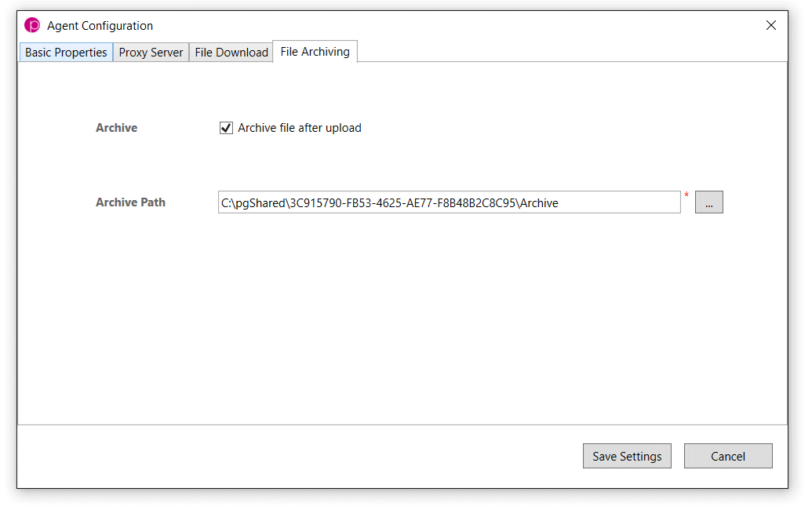Click the Archive file after upload label

[300, 128]
